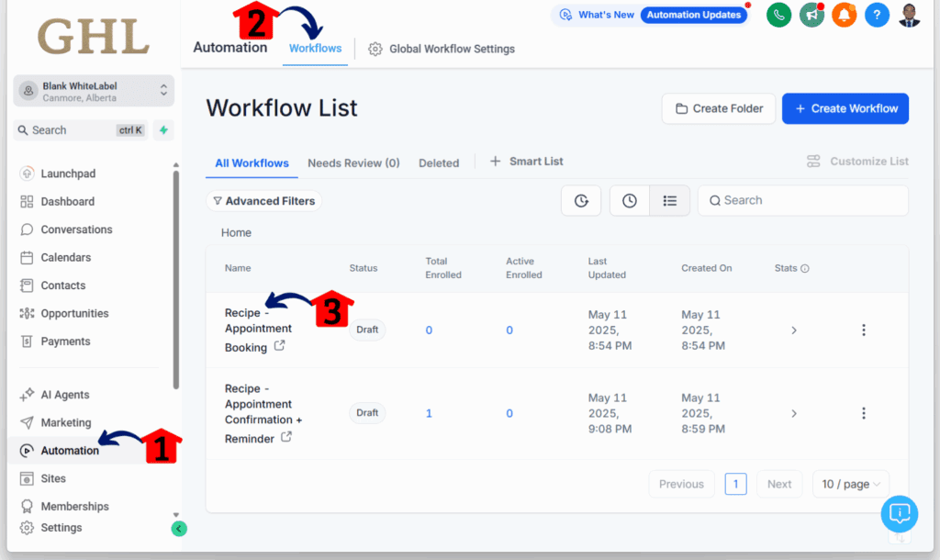Select the All Workflows tab
The image size is (940, 560).
[x=252, y=163]
